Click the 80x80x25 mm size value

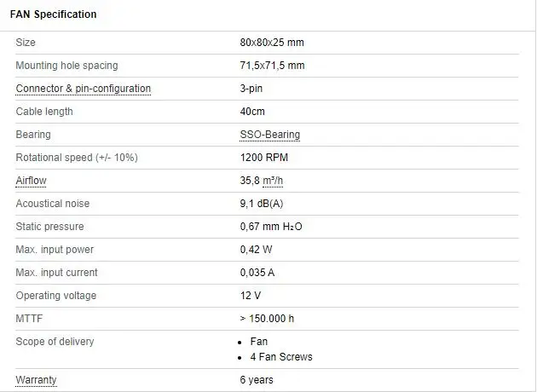(x=272, y=43)
